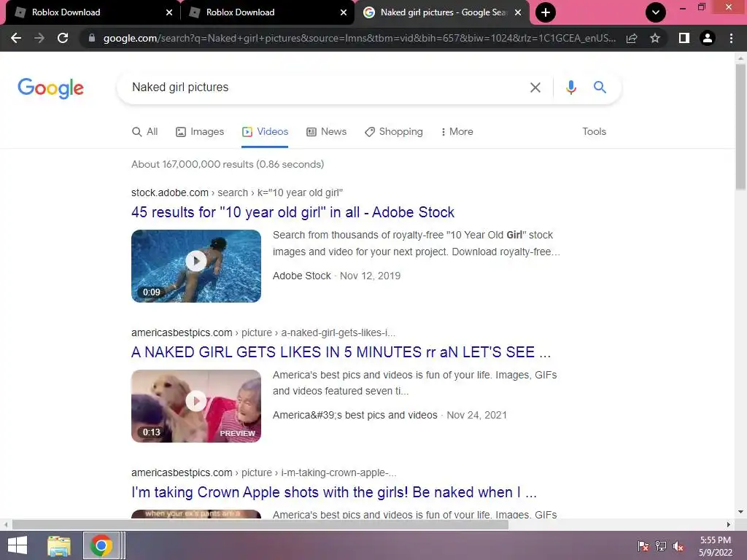Click the scroll-right arrow of the horizontal scrollbar
This screenshot has height=560, width=747.
(729, 525)
